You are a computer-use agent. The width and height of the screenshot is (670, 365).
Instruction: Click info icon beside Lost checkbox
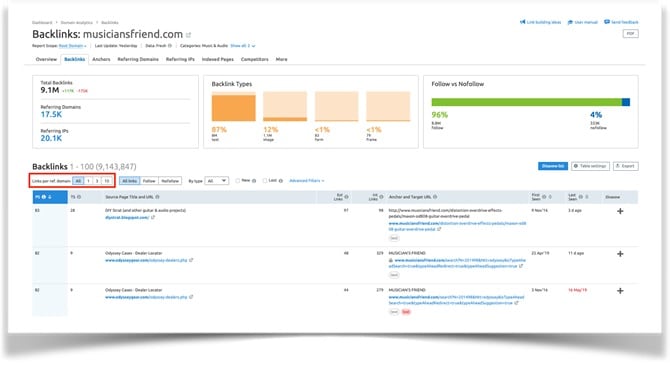point(281,181)
